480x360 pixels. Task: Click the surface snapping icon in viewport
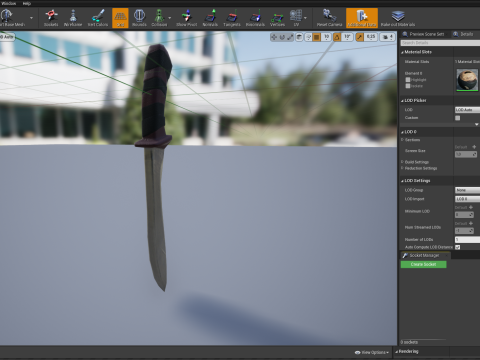(308, 37)
